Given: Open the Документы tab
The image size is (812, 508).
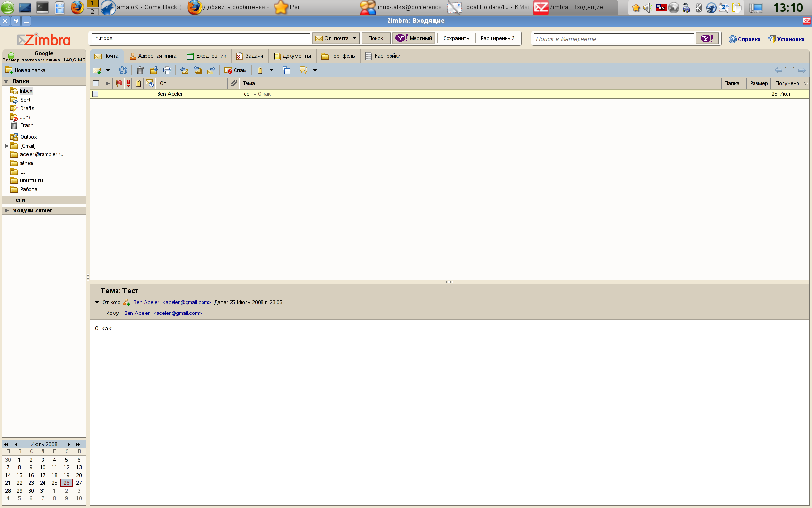Looking at the screenshot, I should coord(292,56).
